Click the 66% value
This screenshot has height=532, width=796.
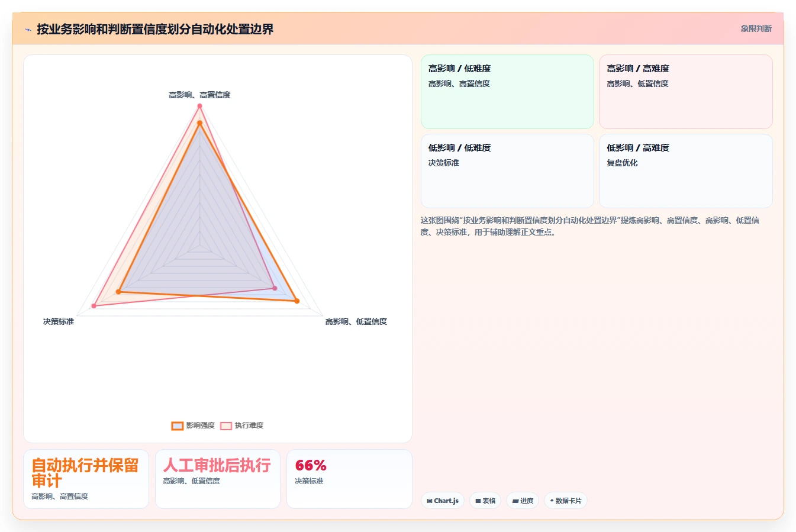coord(311,465)
